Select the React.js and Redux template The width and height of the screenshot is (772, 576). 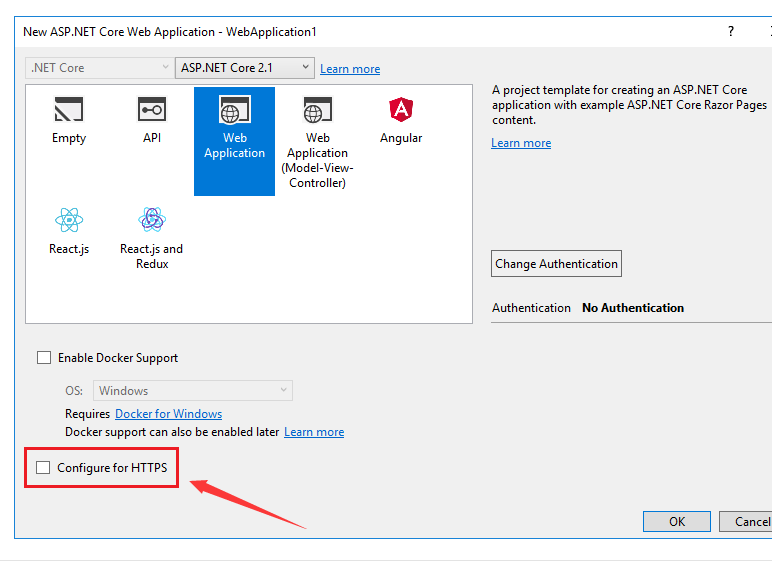pos(152,238)
